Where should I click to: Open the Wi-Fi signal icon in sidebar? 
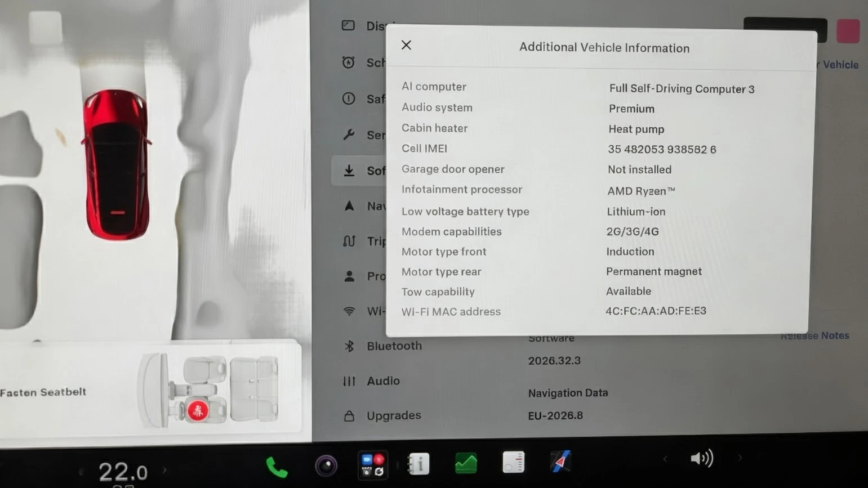(349, 311)
